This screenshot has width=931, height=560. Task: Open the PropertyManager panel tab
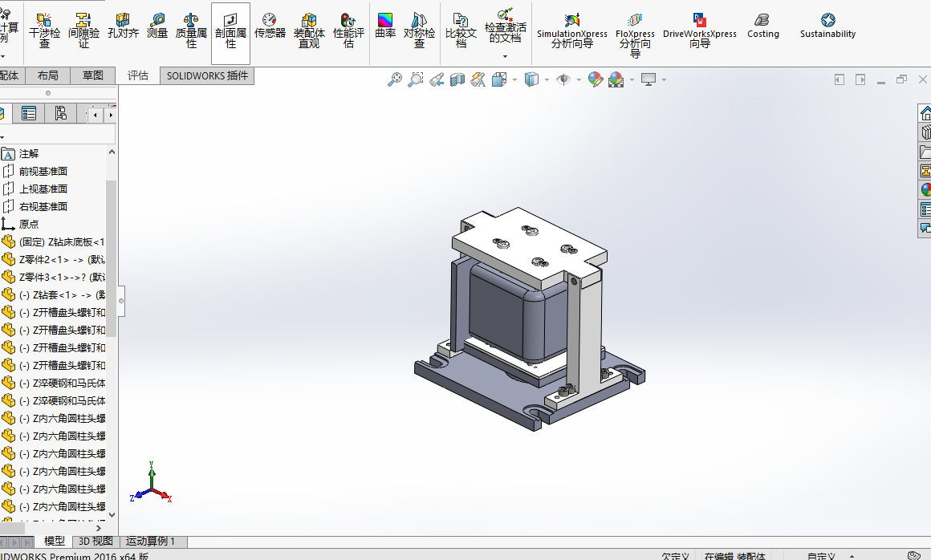(29, 112)
